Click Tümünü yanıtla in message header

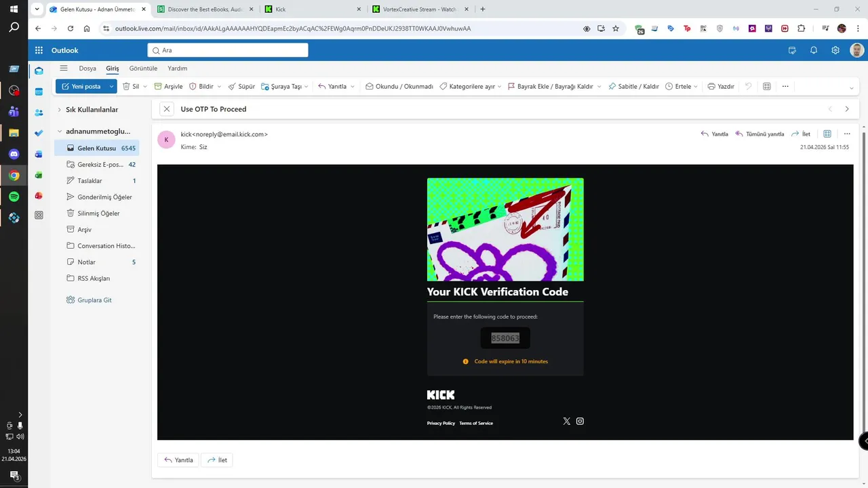pyautogui.click(x=759, y=134)
